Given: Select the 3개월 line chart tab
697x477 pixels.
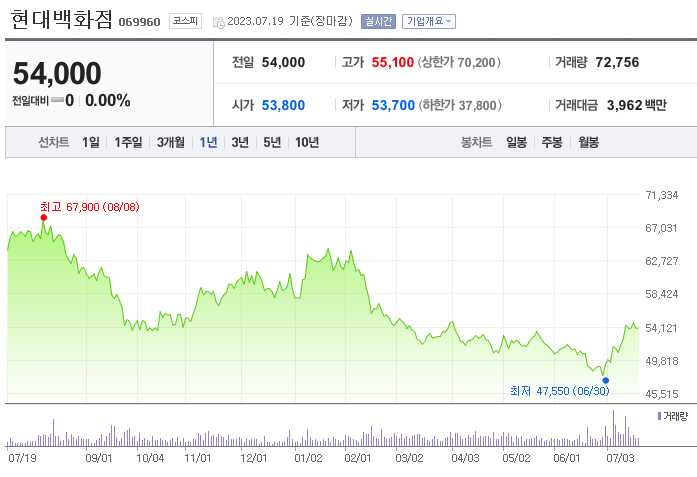Looking at the screenshot, I should (170, 142).
